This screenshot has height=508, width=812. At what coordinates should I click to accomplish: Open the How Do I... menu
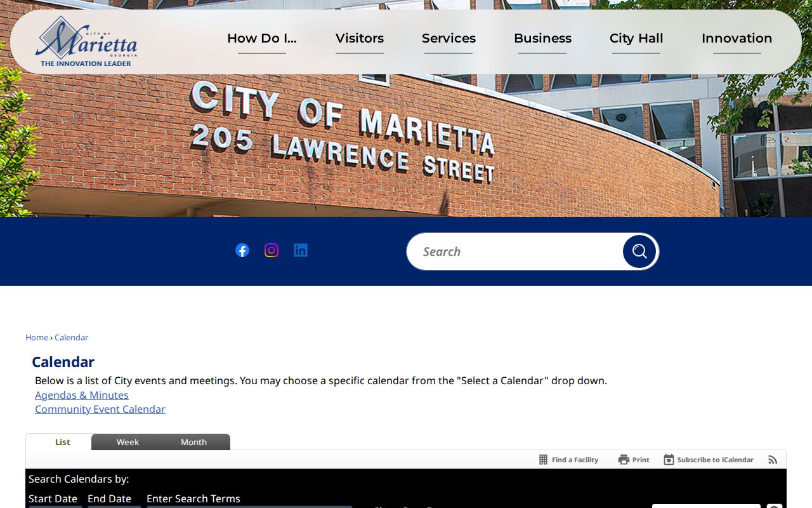pyautogui.click(x=262, y=38)
